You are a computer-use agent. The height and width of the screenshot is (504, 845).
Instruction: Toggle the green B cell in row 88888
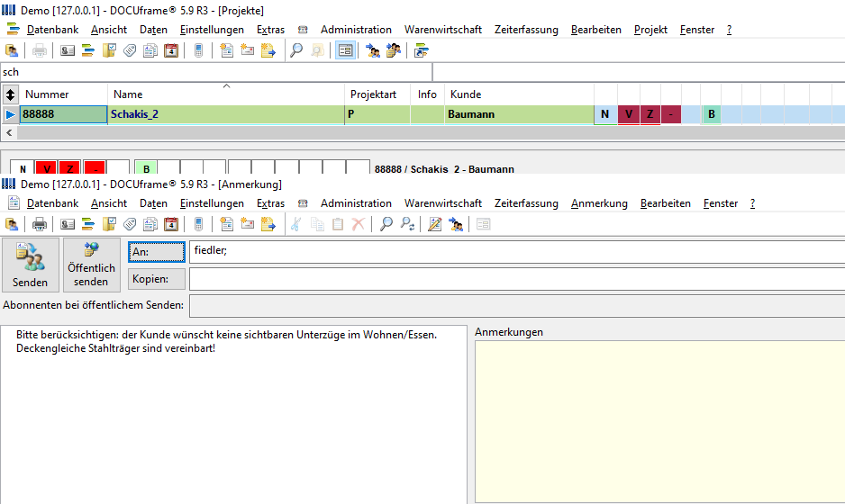coord(712,114)
